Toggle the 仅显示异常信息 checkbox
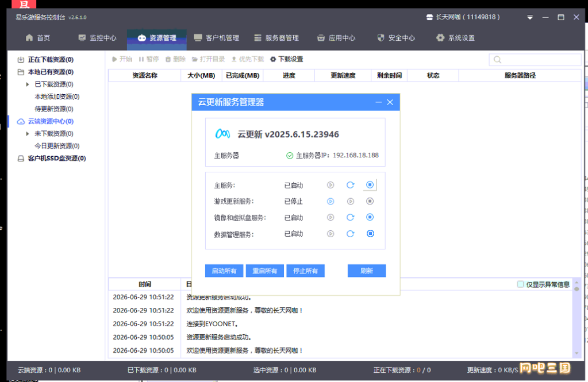The height and width of the screenshot is (382, 588). (521, 284)
